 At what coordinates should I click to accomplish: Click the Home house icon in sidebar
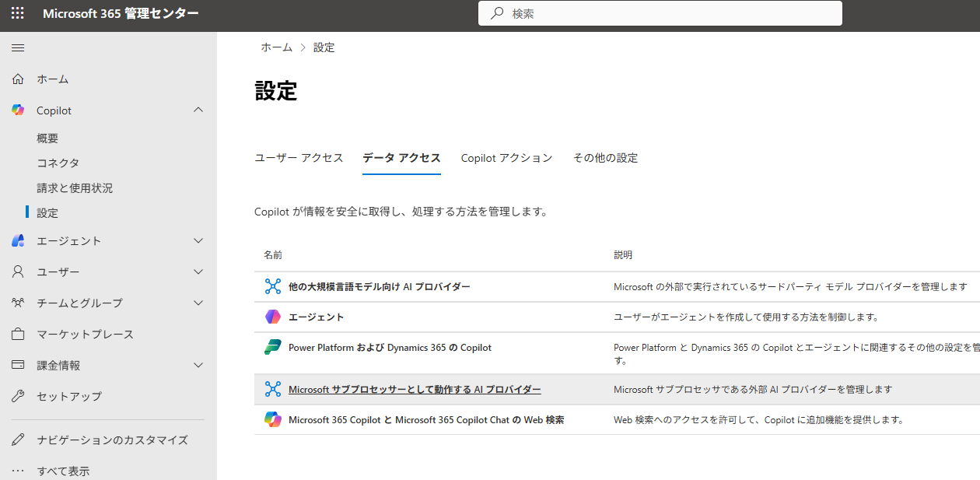(x=18, y=79)
